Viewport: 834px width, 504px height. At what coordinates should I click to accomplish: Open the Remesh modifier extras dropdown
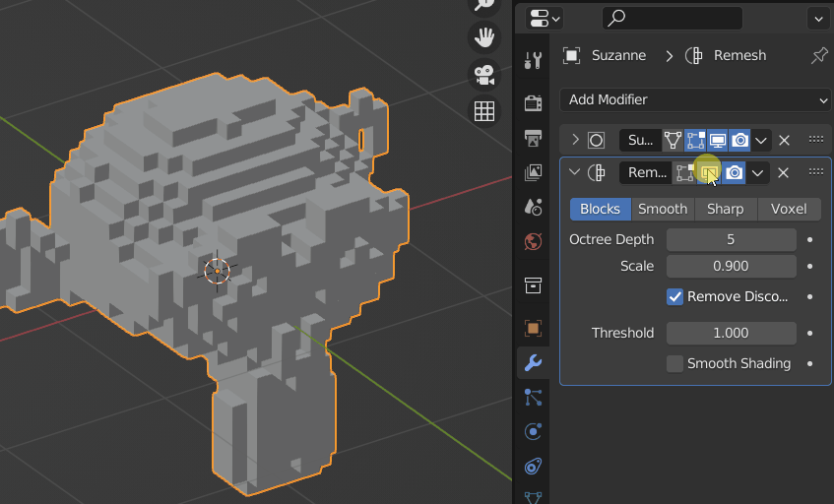[757, 173]
